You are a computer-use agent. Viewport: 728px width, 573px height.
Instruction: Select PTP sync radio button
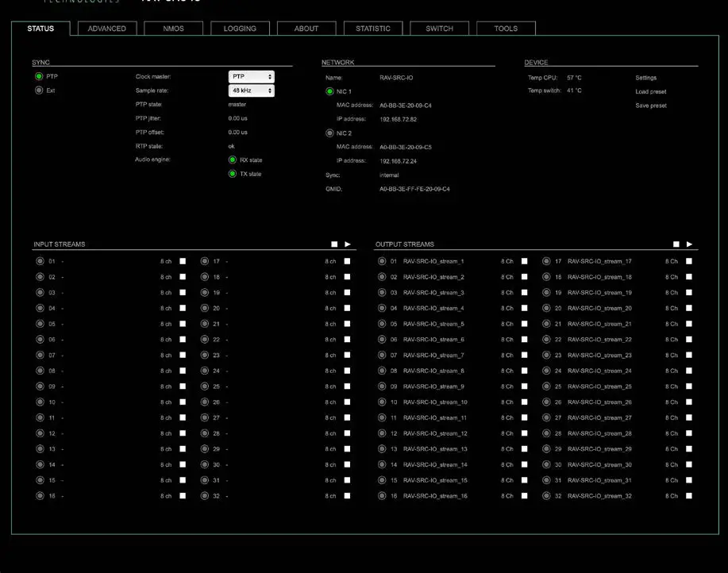click(39, 76)
